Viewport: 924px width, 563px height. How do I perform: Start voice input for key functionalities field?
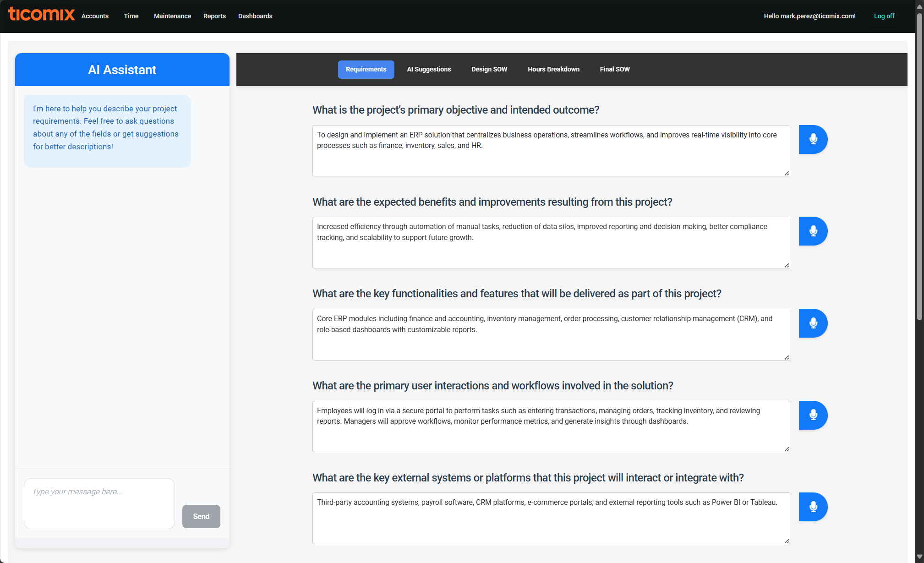(x=813, y=323)
